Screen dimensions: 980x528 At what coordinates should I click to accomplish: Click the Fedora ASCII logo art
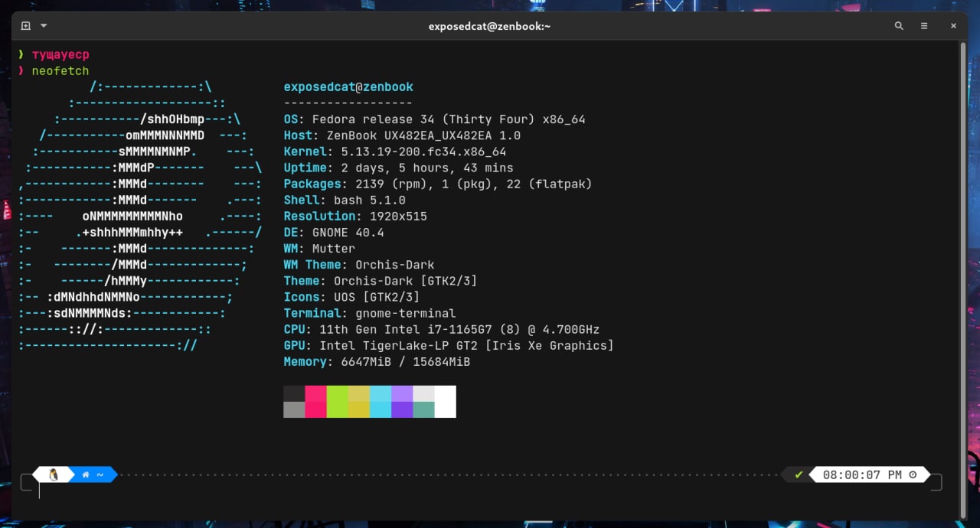point(141,216)
